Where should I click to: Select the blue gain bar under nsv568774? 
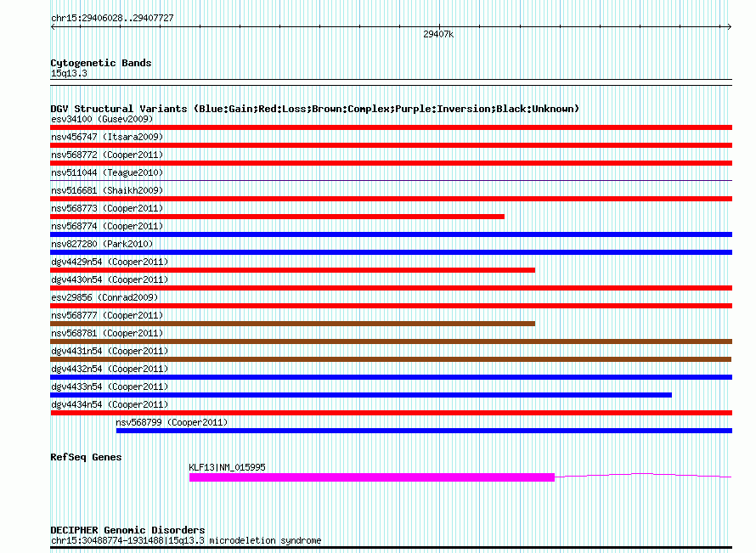click(x=391, y=234)
